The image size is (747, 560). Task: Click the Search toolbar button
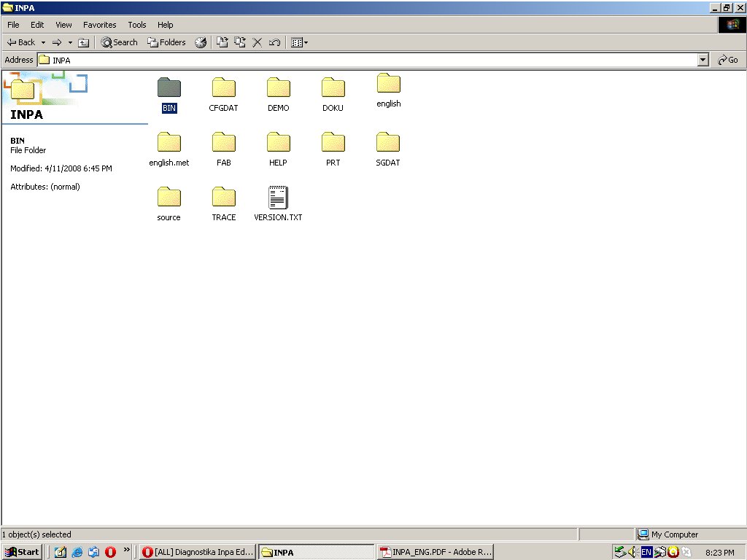coord(119,42)
